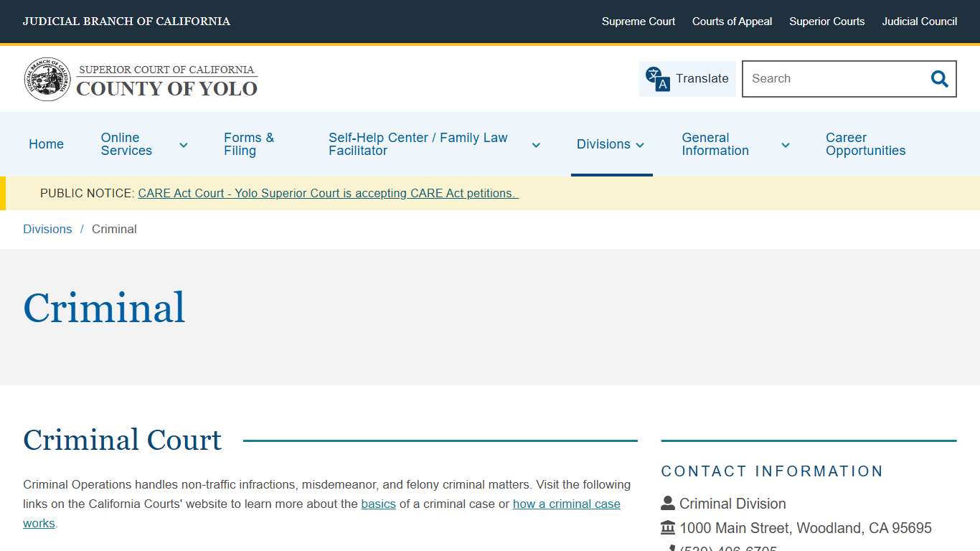Image resolution: width=980 pixels, height=551 pixels.
Task: Open the CARE Act petitions public notice link
Action: pyautogui.click(x=328, y=193)
